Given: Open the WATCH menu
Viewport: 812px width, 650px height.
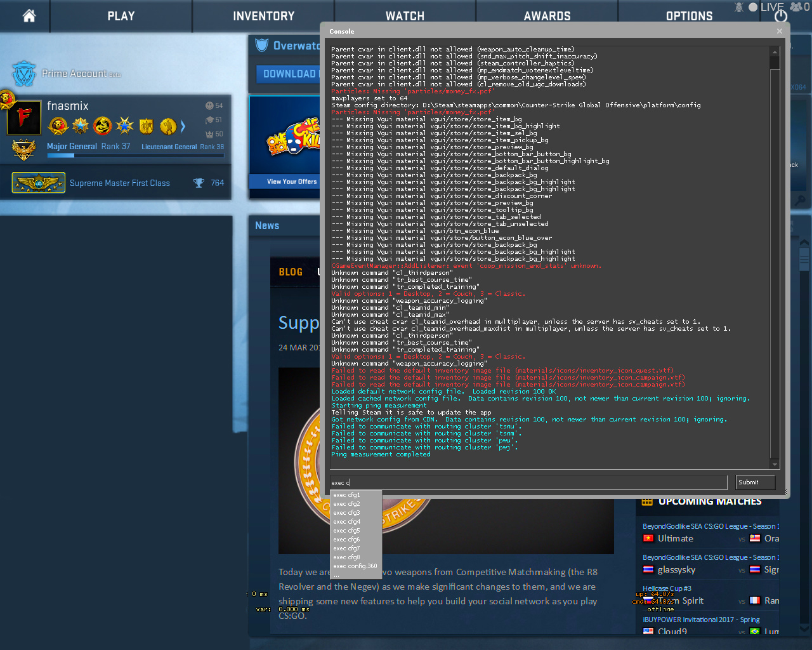Looking at the screenshot, I should (405, 16).
